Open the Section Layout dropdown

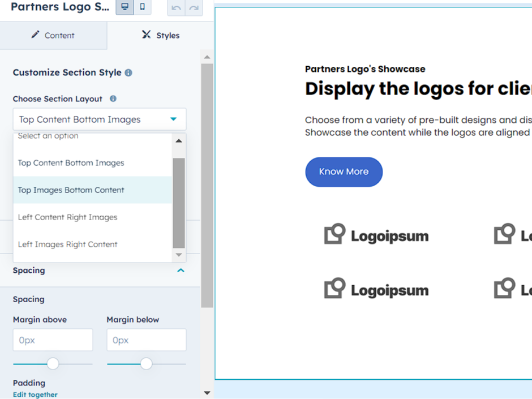coord(99,119)
